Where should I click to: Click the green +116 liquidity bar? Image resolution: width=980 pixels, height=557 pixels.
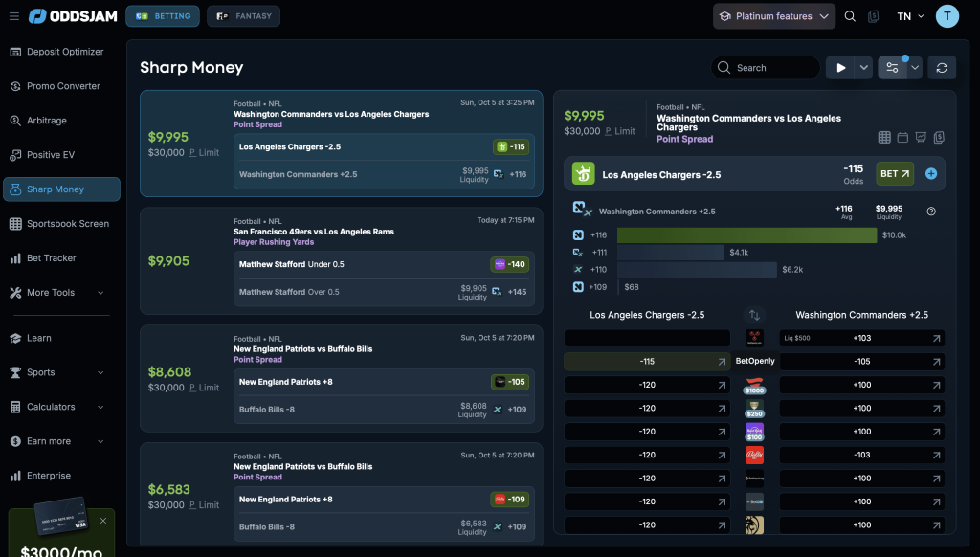pos(746,235)
